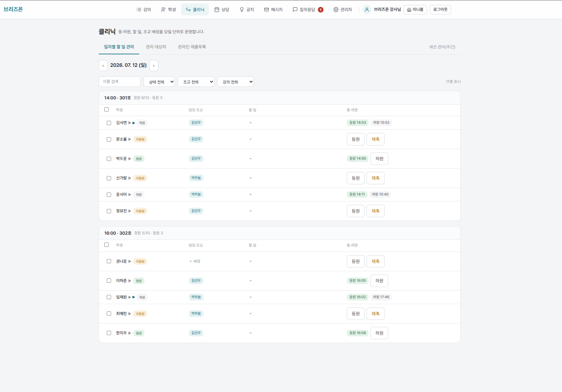Click 등원 button for 문소율

coord(356,139)
